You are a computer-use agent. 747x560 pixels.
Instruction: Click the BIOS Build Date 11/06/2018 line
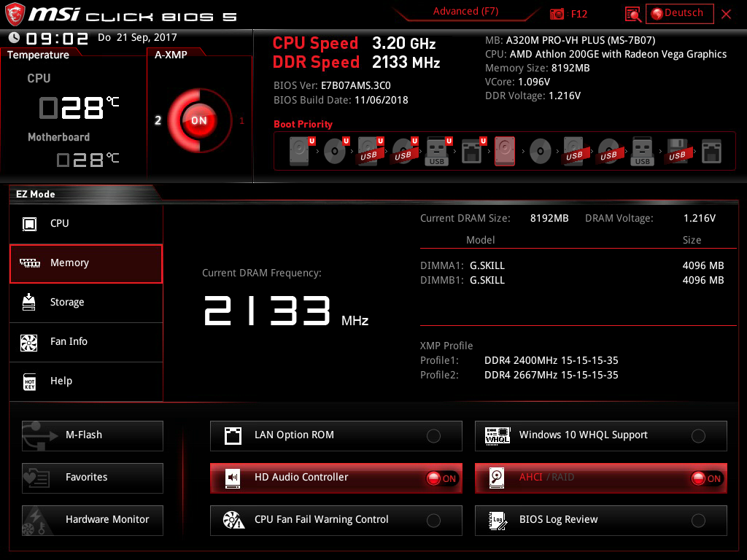pos(341,101)
